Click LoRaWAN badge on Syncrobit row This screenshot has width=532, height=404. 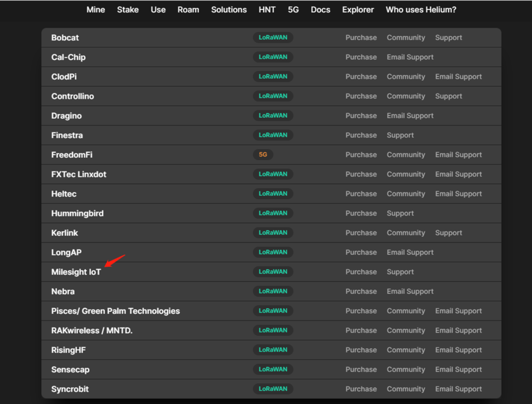point(273,388)
